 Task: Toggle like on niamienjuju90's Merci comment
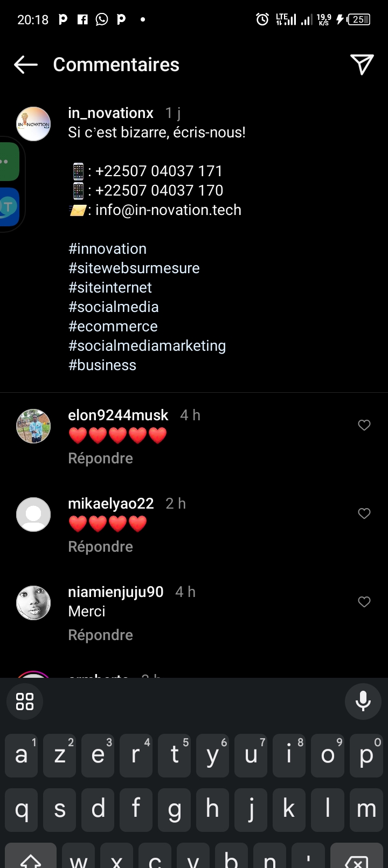pyautogui.click(x=364, y=602)
